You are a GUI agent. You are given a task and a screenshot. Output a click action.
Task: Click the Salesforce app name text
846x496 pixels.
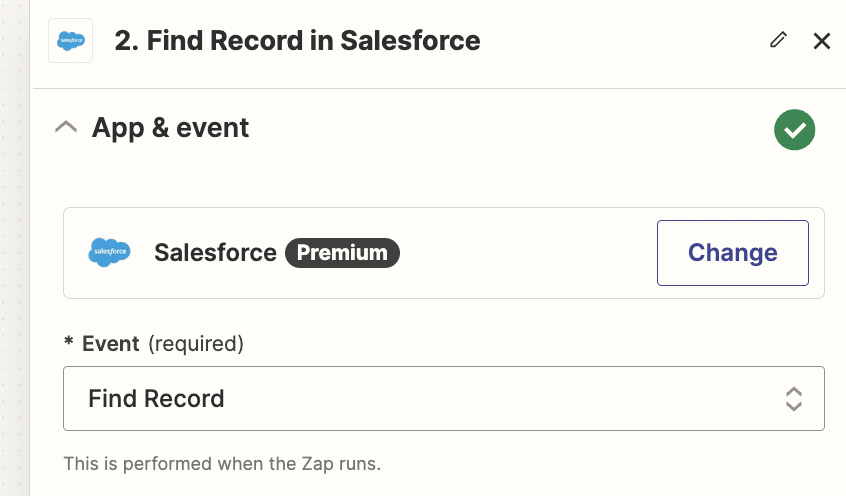click(x=215, y=253)
